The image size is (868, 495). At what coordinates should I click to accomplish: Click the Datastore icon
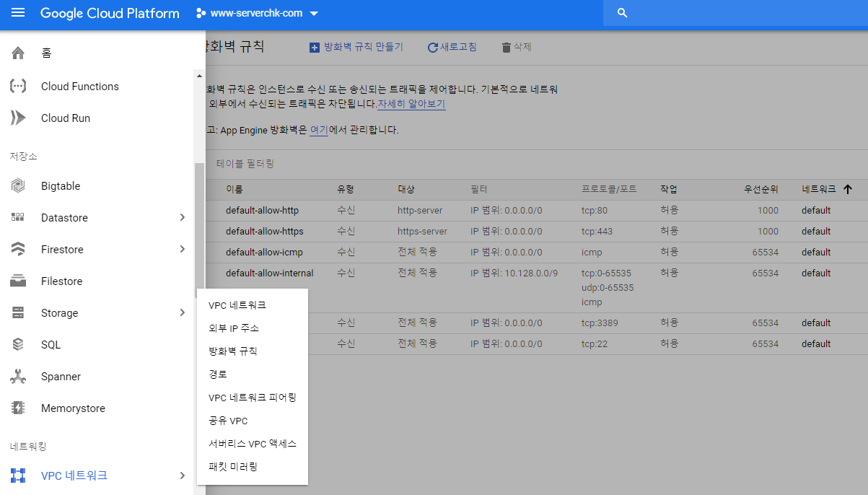point(18,218)
